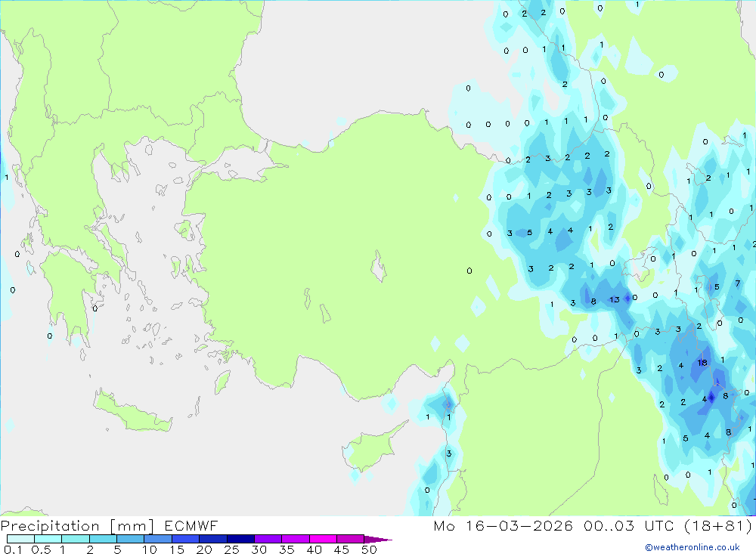Viewport: 756px width, 554px height.
Task: Choose the 40–45 mm magenta legend swatch
Action: coord(323,539)
